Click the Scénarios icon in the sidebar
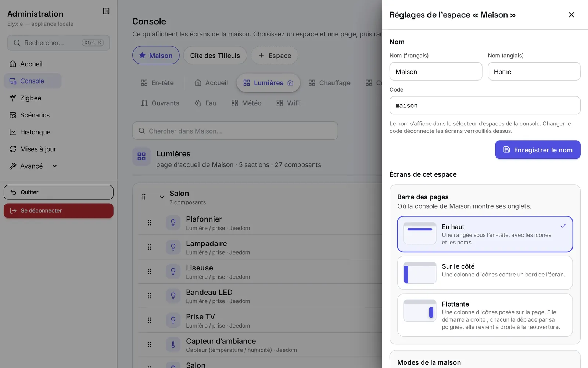Image resolution: width=588 pixels, height=368 pixels. pyautogui.click(x=13, y=115)
